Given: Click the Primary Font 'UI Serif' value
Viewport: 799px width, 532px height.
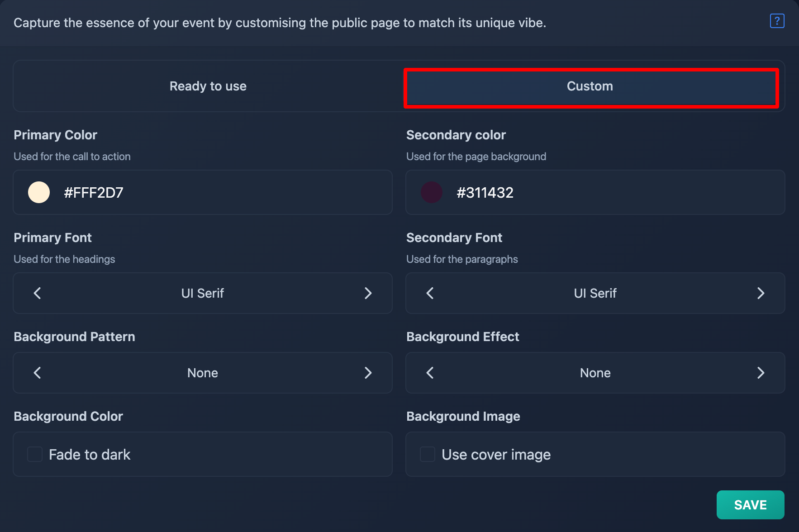Looking at the screenshot, I should tap(203, 293).
